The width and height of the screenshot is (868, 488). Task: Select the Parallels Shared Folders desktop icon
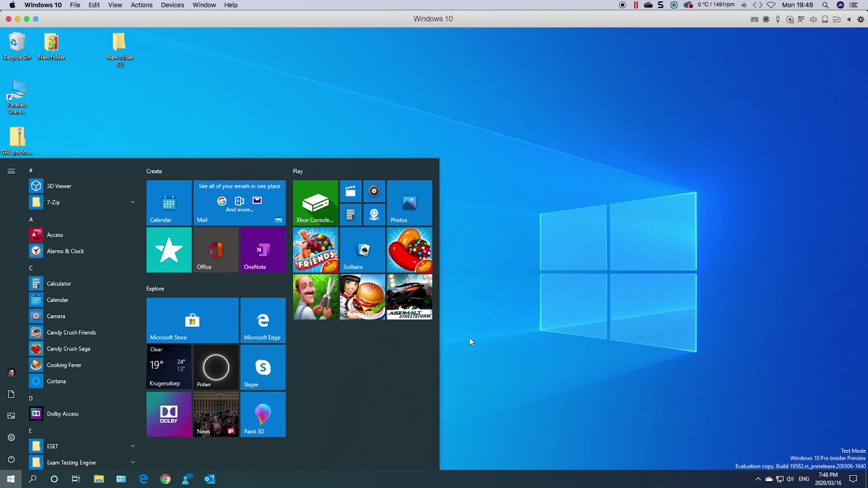(x=17, y=98)
